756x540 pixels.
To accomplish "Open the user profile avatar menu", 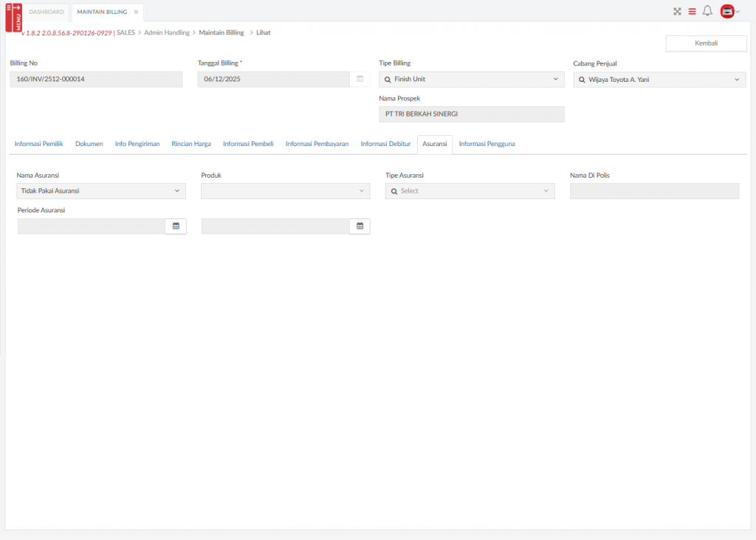I will click(x=729, y=11).
